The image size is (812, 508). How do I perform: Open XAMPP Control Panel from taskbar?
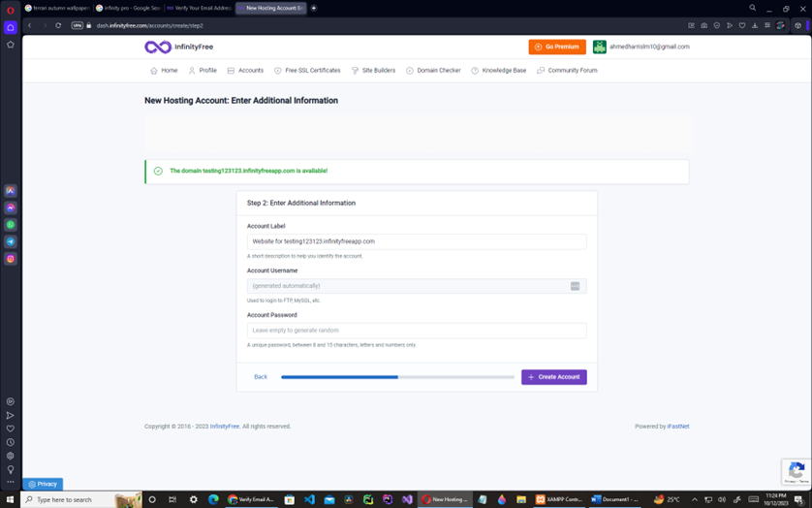(557, 499)
